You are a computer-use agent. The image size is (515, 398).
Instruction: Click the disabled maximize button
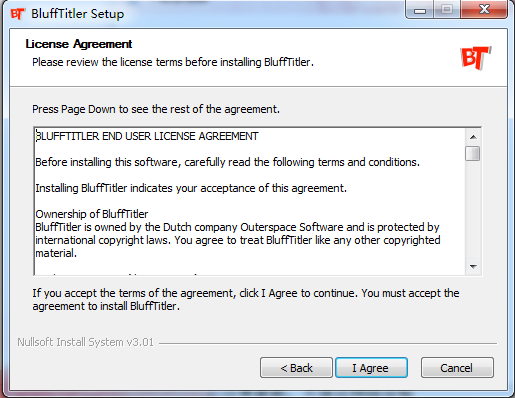447,10
